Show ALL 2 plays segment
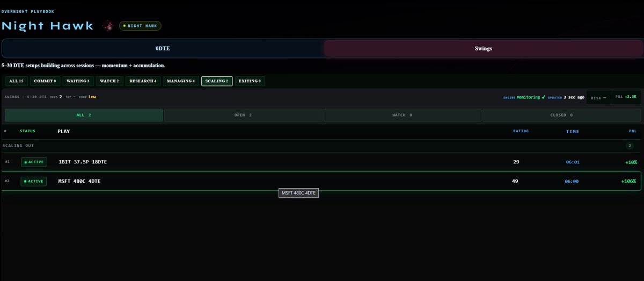The height and width of the screenshot is (281, 644). pos(84,115)
